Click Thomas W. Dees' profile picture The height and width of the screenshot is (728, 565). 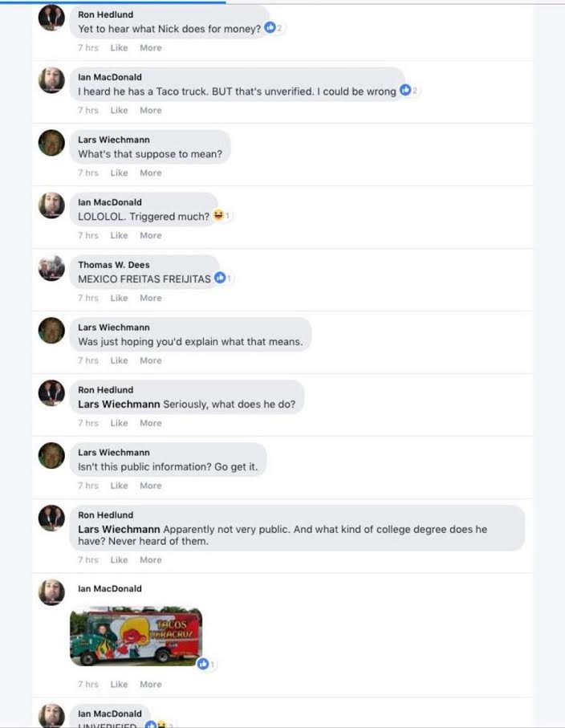point(51,268)
